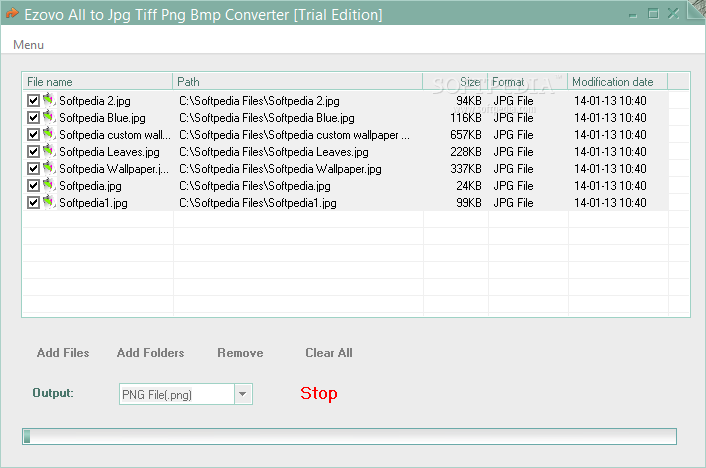This screenshot has height=468, width=706.
Task: Sort by Modification date column header
Action: coord(618,82)
